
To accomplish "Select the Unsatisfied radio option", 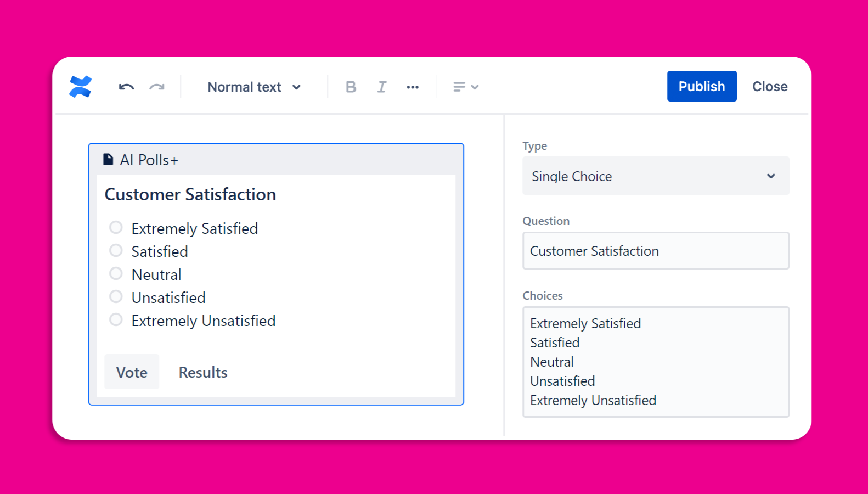I will tap(116, 296).
